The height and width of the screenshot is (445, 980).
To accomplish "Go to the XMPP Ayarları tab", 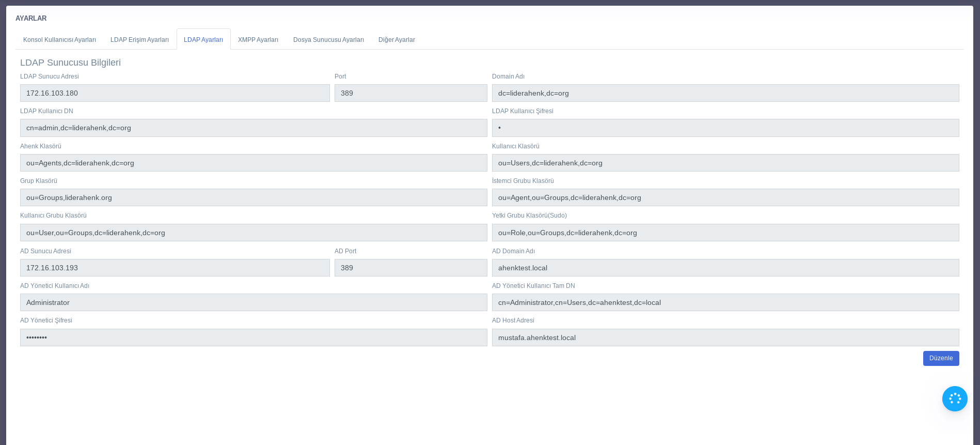I will (x=258, y=40).
